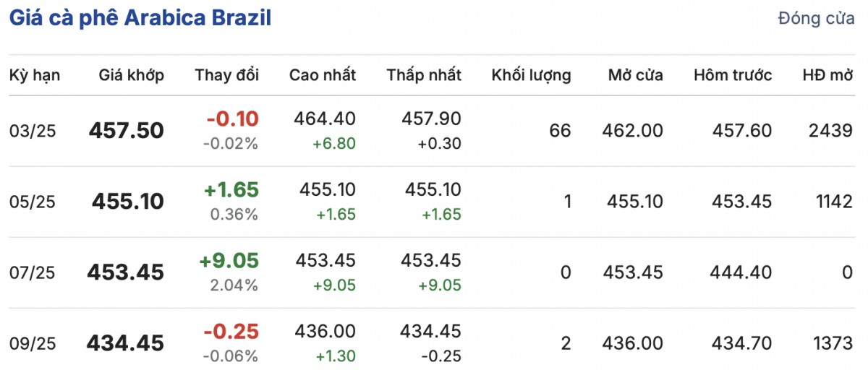Image resolution: width=868 pixels, height=370 pixels.
Task: Click the 'Mở cửa' column header
Action: pyautogui.click(x=635, y=75)
